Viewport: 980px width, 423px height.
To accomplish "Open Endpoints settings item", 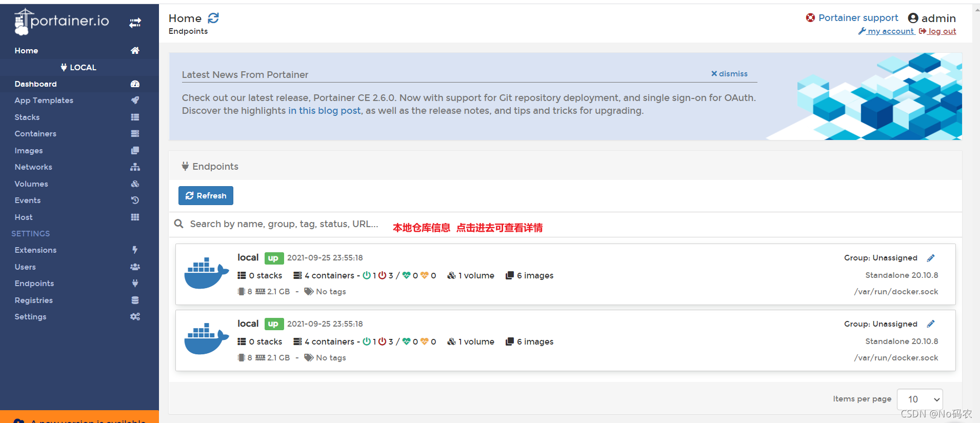I will (x=34, y=283).
